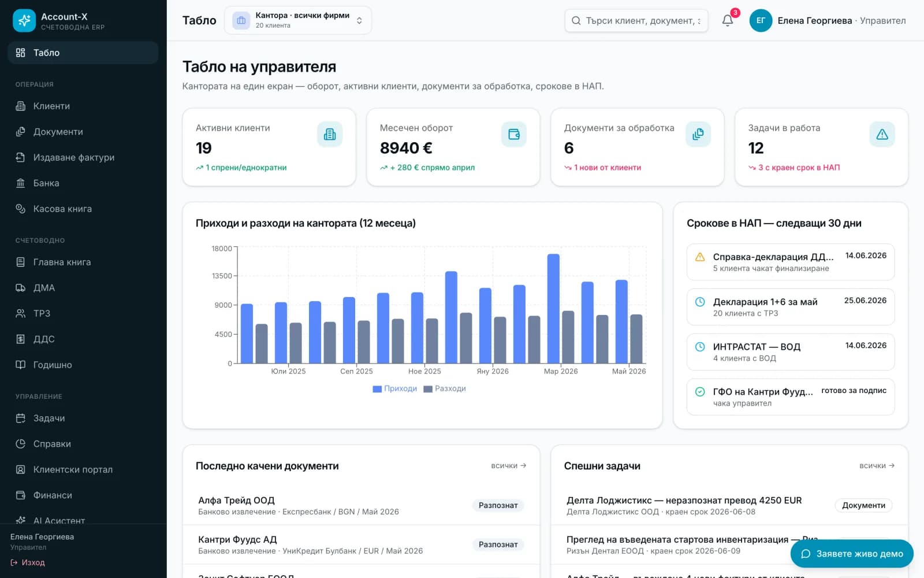924x578 pixels.
Task: Click the 1 спрени/еднократни text
Action: [x=246, y=168]
